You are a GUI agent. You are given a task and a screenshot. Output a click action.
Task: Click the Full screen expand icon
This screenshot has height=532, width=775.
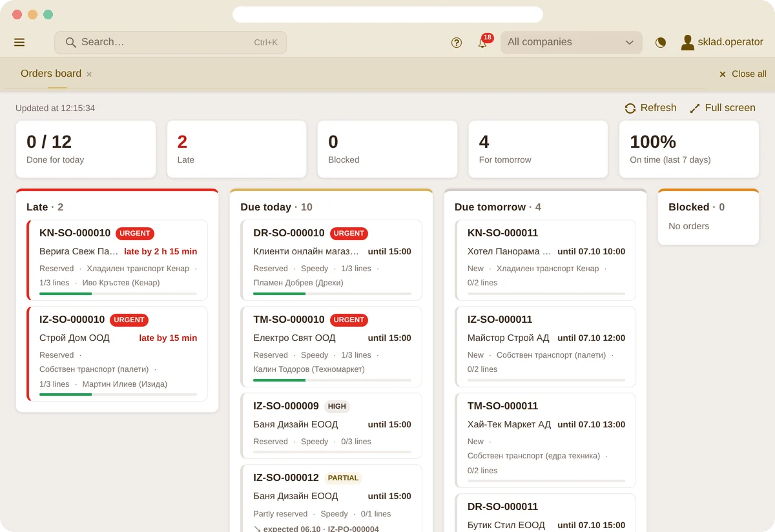(x=695, y=108)
